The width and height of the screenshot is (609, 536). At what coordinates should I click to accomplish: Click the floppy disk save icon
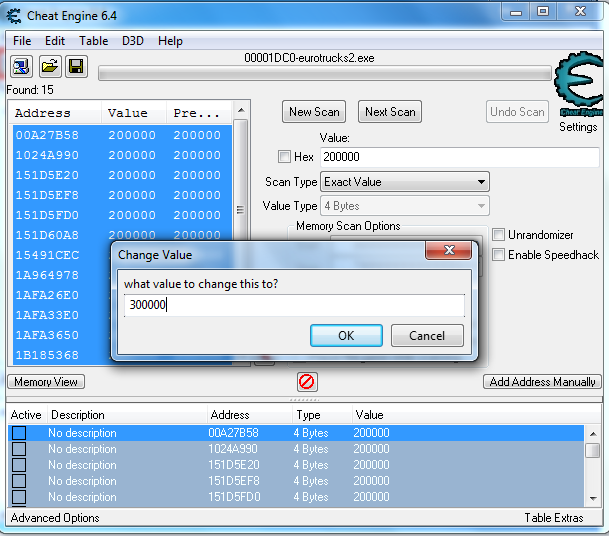coord(76,67)
